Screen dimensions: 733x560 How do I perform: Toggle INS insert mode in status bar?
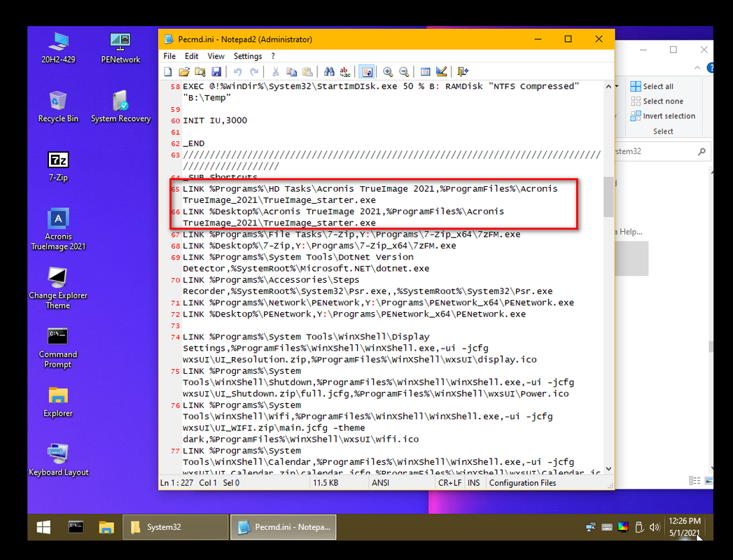pos(473,483)
